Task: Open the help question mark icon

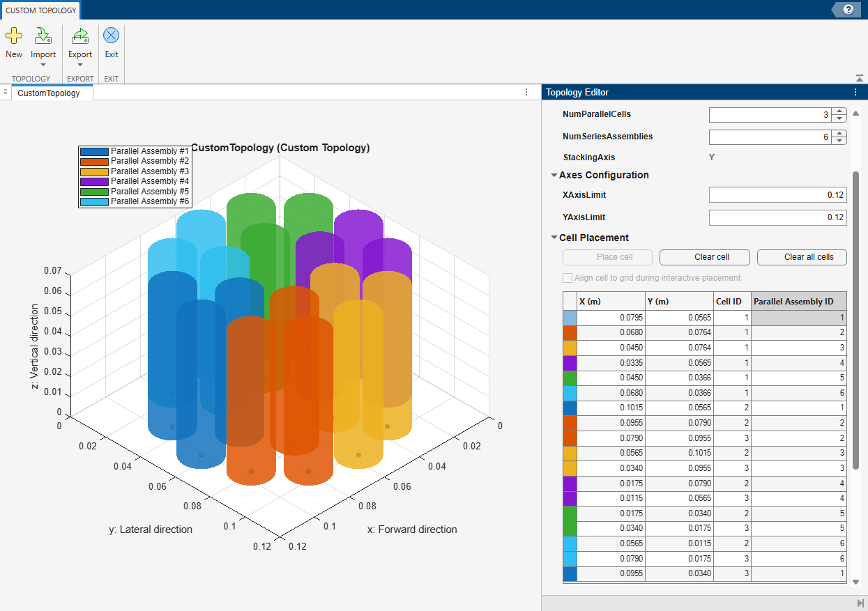Action: click(x=848, y=10)
